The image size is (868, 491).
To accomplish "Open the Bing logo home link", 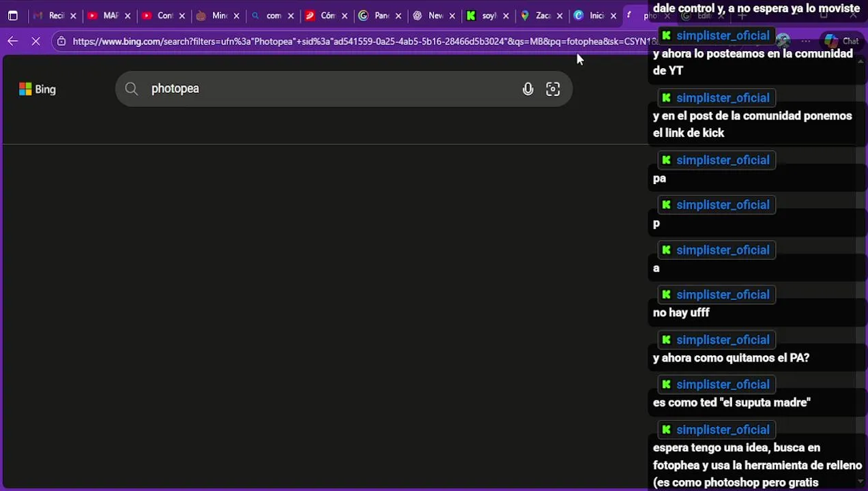I will tap(38, 89).
